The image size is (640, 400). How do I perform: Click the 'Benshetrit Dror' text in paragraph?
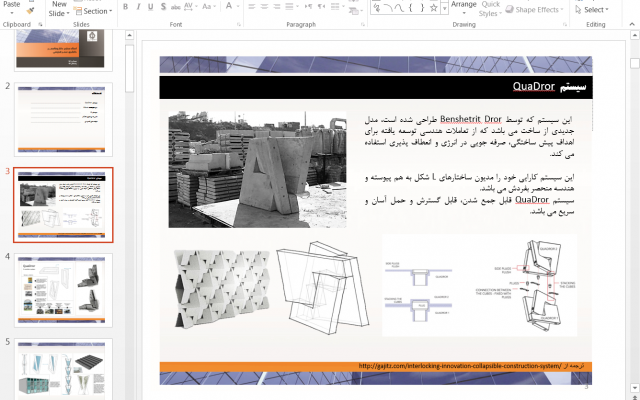point(471,120)
